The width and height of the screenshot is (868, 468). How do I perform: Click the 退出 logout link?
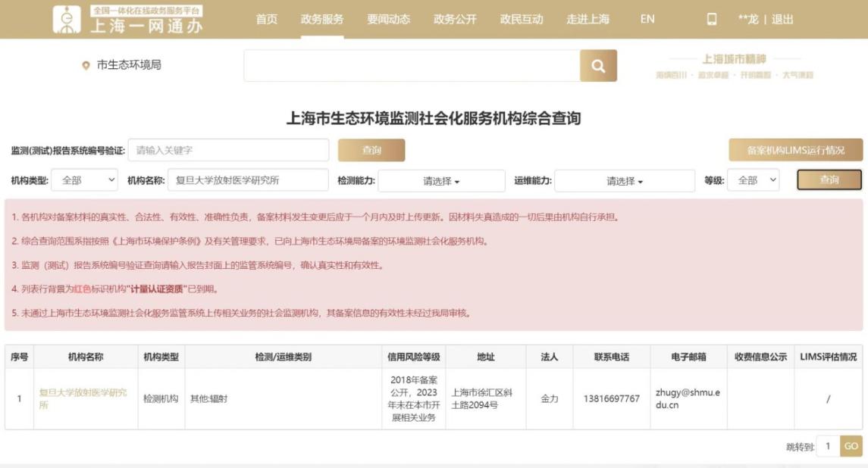782,20
